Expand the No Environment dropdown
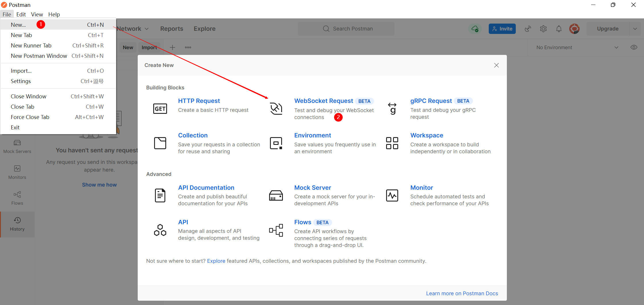 (x=616, y=47)
